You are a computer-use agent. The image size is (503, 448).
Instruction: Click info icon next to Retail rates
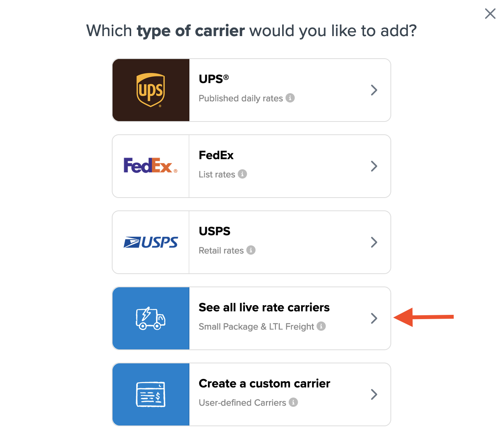pos(251,250)
